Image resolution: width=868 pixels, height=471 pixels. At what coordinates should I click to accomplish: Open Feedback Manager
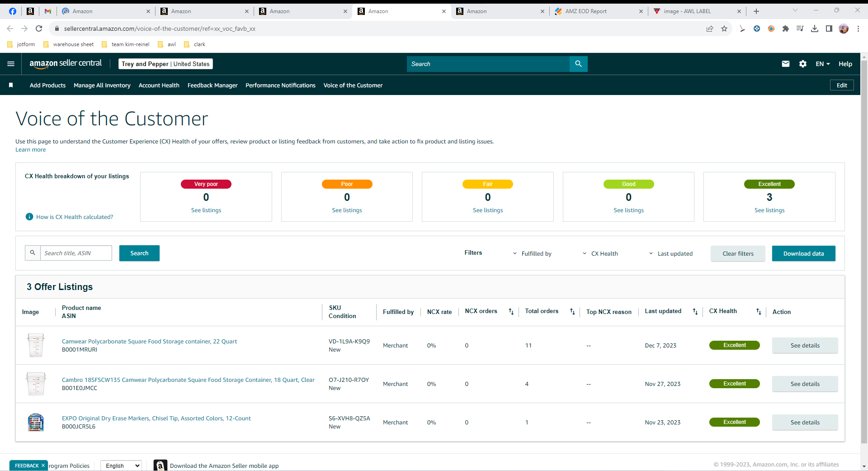point(212,85)
